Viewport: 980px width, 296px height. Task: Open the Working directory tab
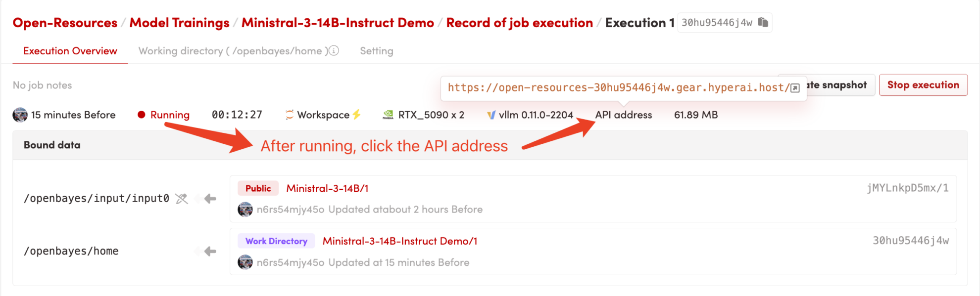point(233,51)
